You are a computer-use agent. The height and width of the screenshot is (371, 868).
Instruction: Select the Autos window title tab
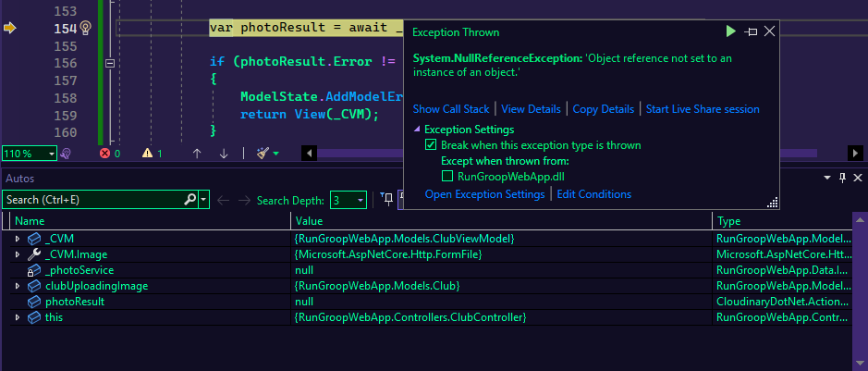[20, 179]
